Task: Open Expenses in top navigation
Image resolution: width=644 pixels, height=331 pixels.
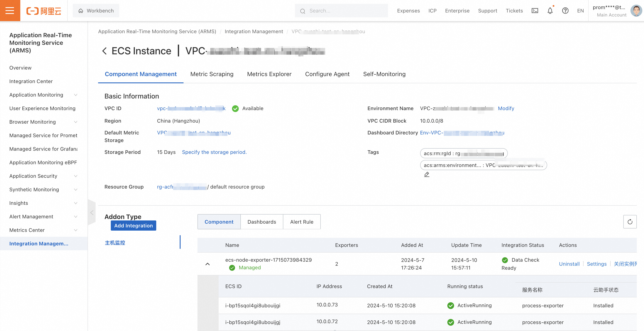Action: pyautogui.click(x=408, y=11)
